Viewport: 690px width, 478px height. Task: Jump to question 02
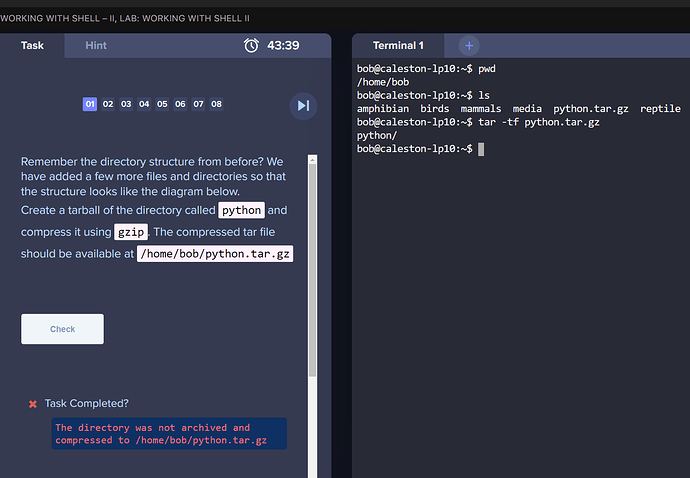click(108, 104)
